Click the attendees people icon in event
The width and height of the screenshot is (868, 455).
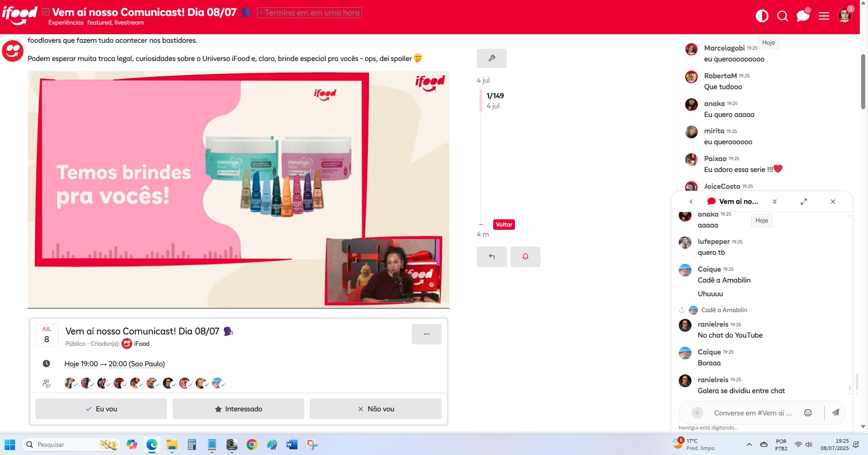click(x=46, y=384)
